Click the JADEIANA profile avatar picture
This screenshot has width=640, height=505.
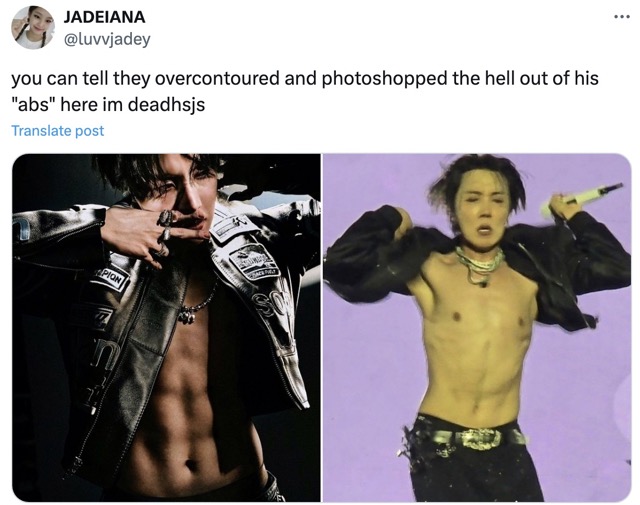point(33,28)
